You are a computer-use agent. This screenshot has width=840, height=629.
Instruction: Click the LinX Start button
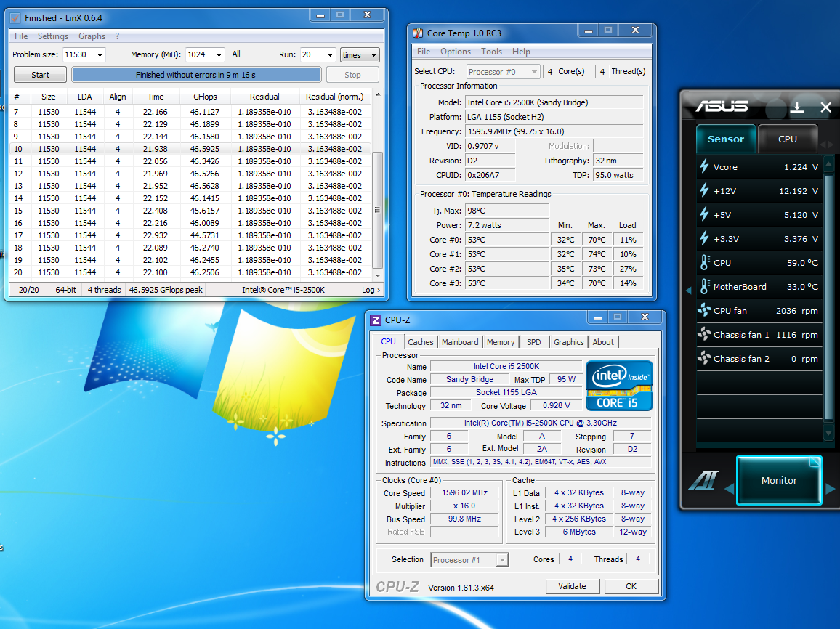[x=40, y=75]
